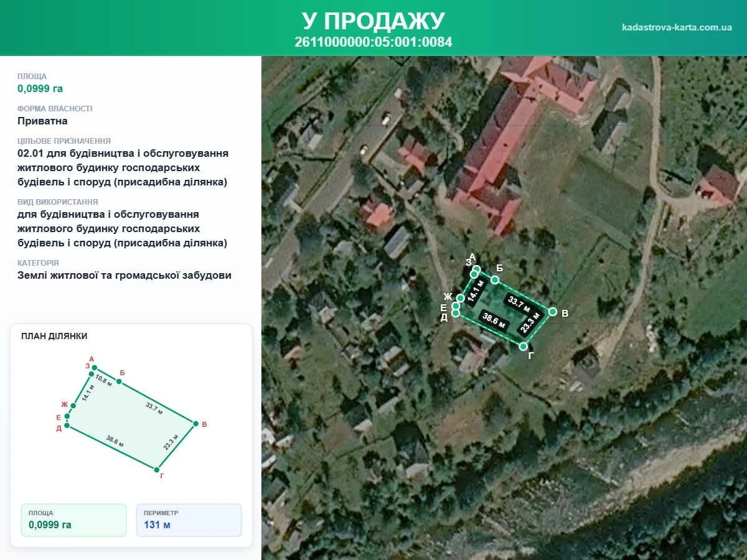
Task: Click vertex Д point in plan diagram
Action: [67, 425]
